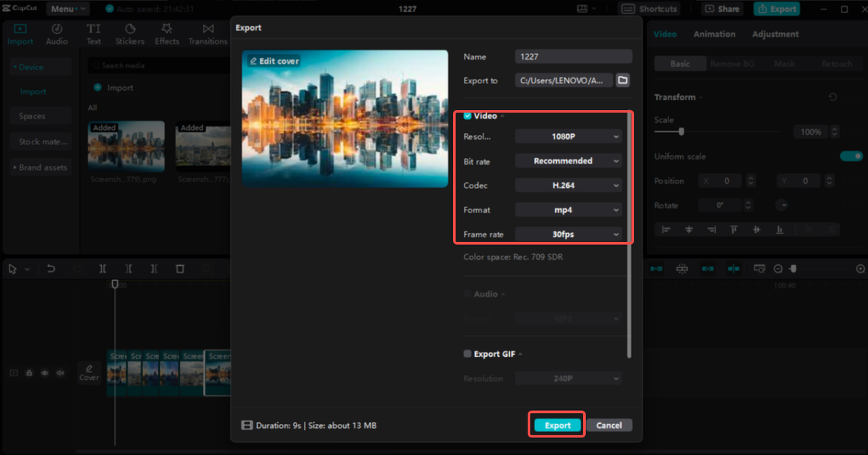Lock the main video track
Screen dimensions: 868x455
click(x=29, y=373)
